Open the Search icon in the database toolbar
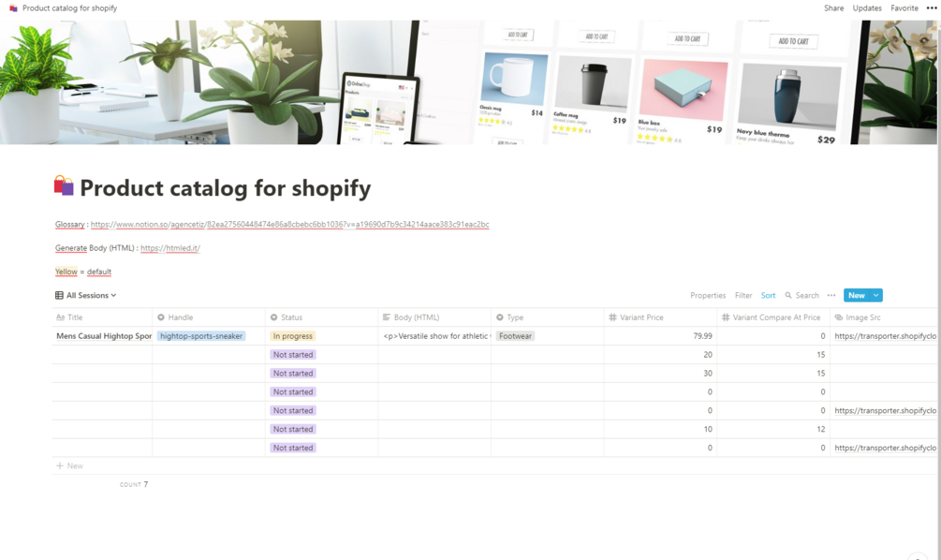Screen dimensions: 941x560 pos(789,295)
